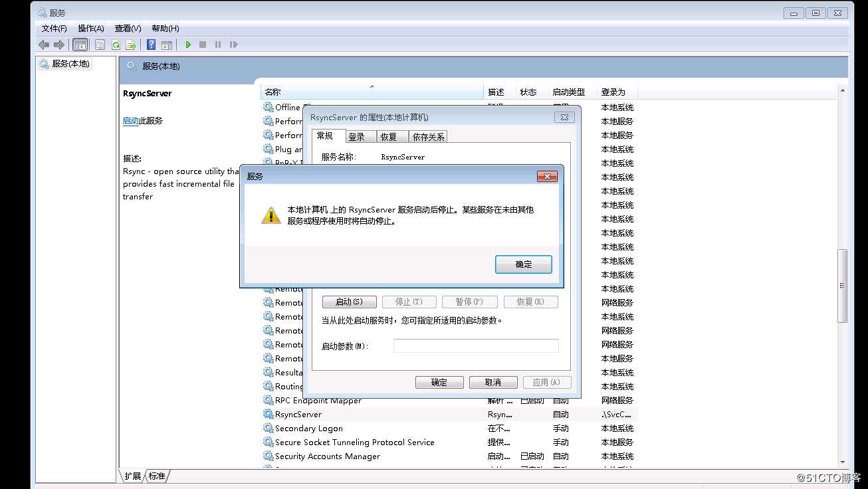Open the 帮助(H) menu
Image resolution: width=868 pixels, height=489 pixels.
tap(165, 29)
